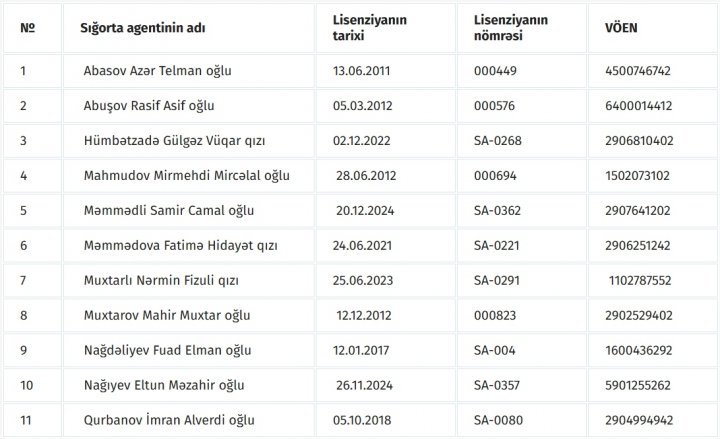Click the Sığorta agentinin adı column header
This screenshot has width=720, height=439.
(142, 28)
